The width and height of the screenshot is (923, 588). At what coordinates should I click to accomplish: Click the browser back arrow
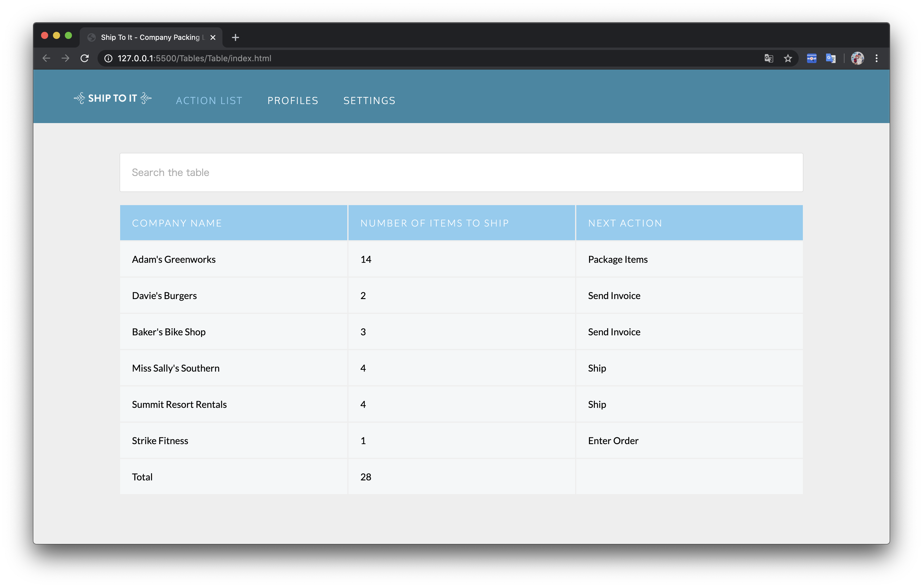click(46, 58)
